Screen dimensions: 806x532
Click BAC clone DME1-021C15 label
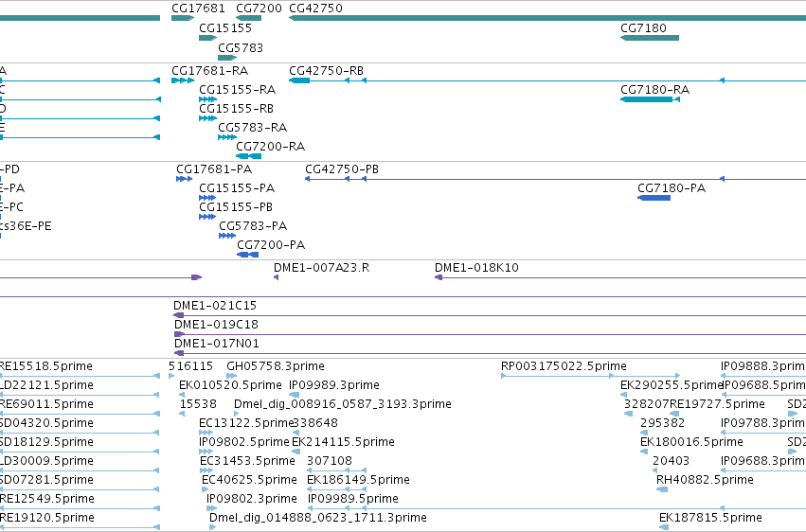click(x=215, y=306)
